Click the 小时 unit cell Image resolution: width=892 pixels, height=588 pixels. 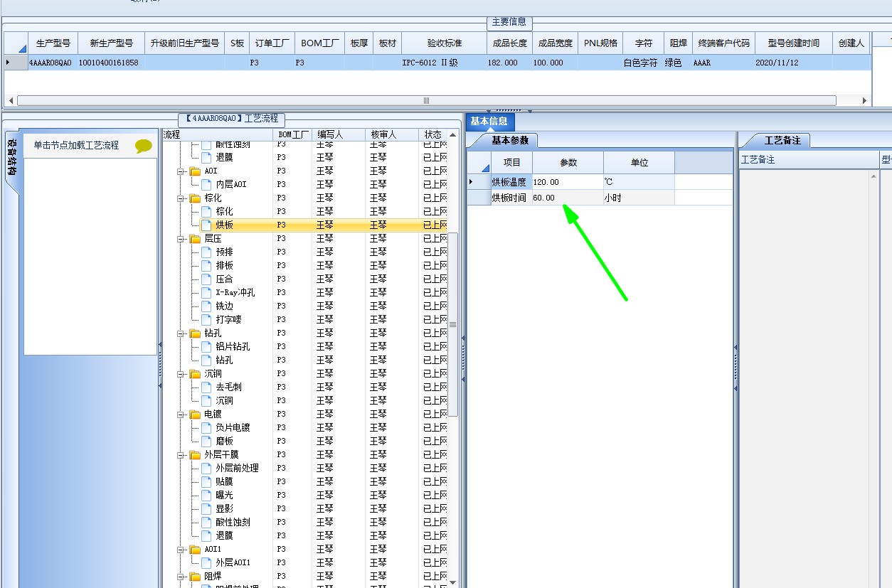[x=639, y=198]
